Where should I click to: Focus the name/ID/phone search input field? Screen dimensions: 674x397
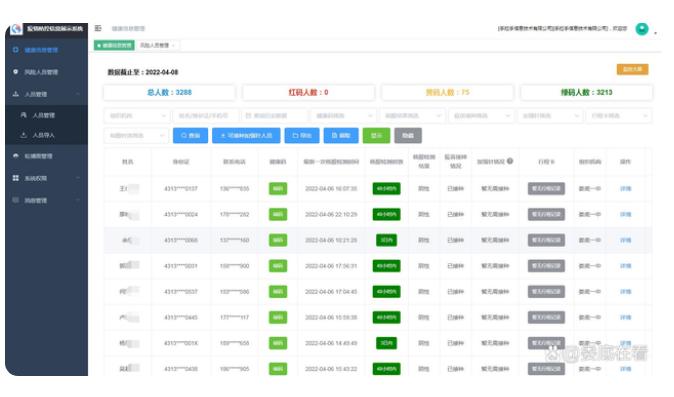tap(205, 116)
